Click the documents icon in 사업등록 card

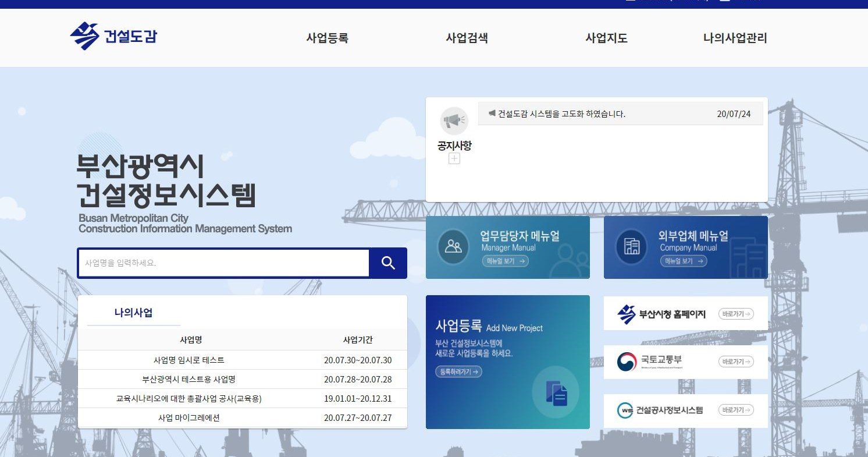coord(556,392)
